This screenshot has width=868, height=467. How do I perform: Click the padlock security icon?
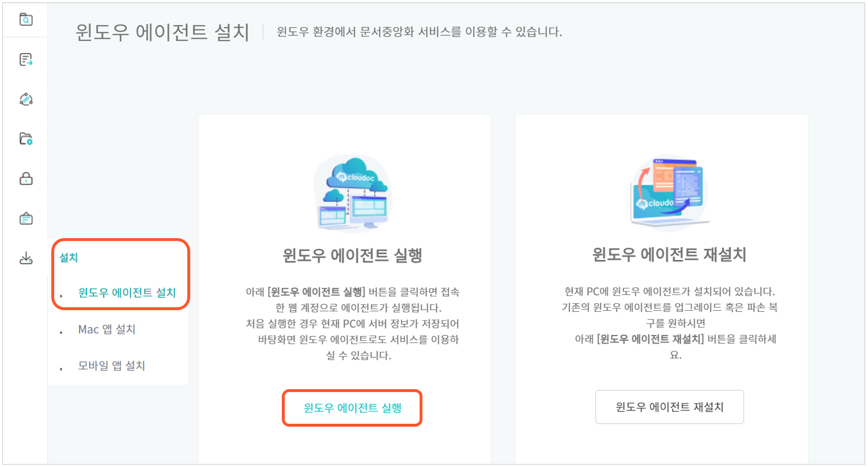(26, 179)
